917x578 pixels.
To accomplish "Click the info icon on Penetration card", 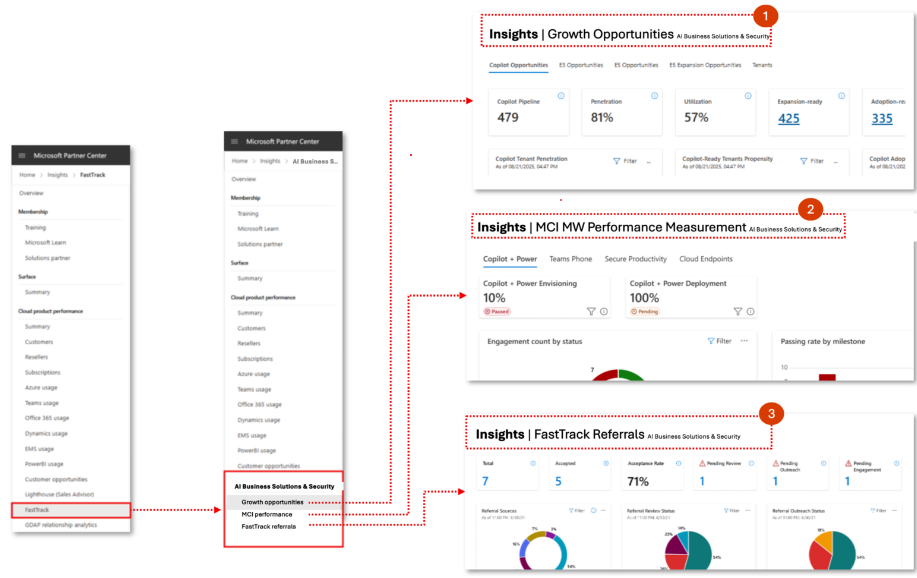I will pos(654,96).
